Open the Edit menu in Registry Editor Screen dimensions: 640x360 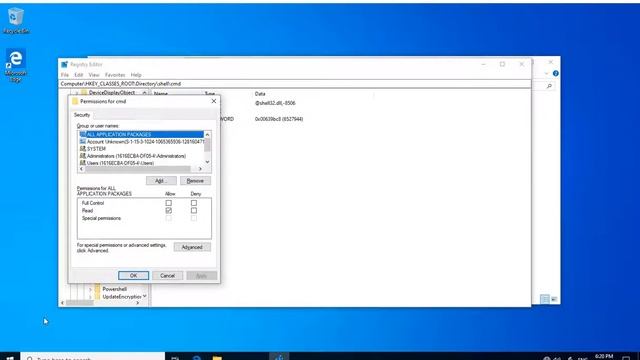tap(79, 75)
